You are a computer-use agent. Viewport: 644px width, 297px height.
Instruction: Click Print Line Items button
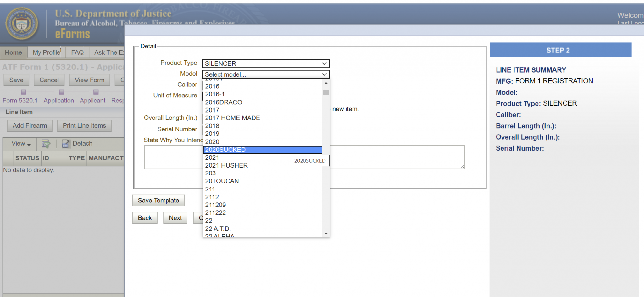[x=84, y=126]
